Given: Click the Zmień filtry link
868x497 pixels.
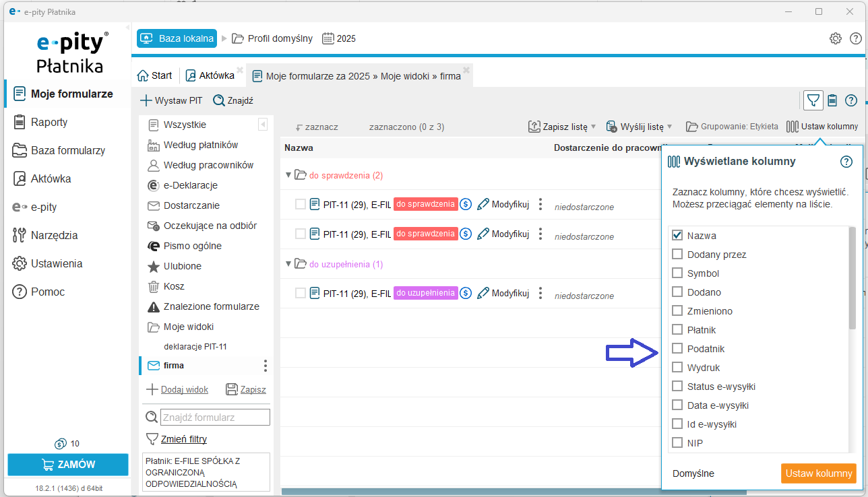Looking at the screenshot, I should [184, 439].
